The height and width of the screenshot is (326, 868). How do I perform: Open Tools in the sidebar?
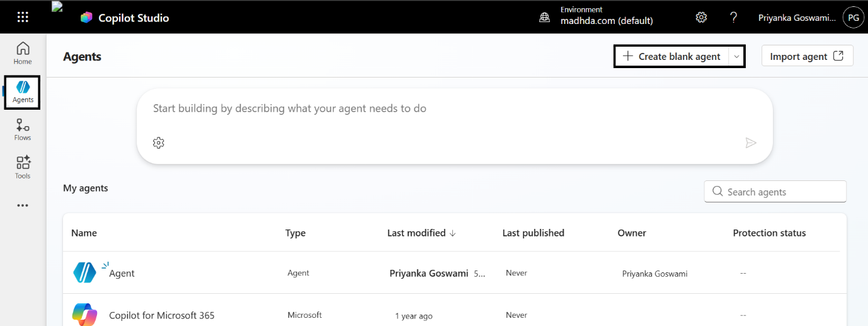23,167
